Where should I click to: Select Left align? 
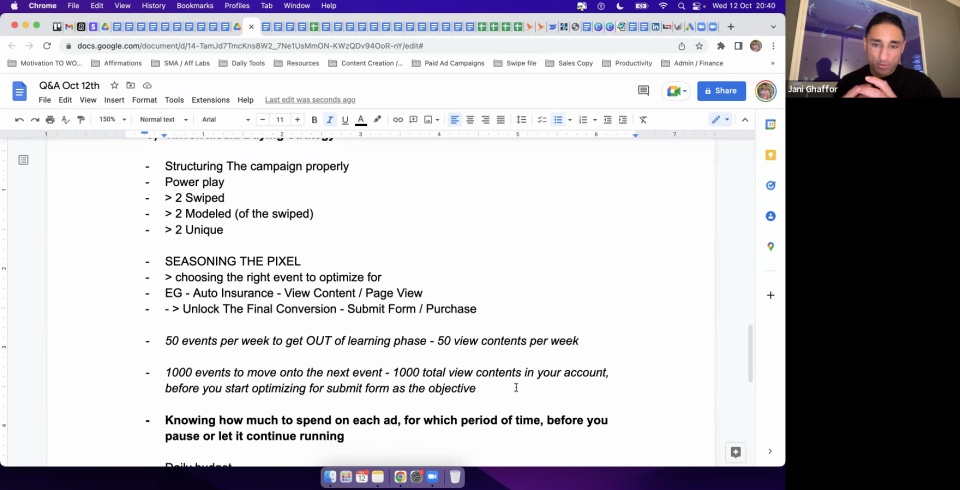click(454, 119)
